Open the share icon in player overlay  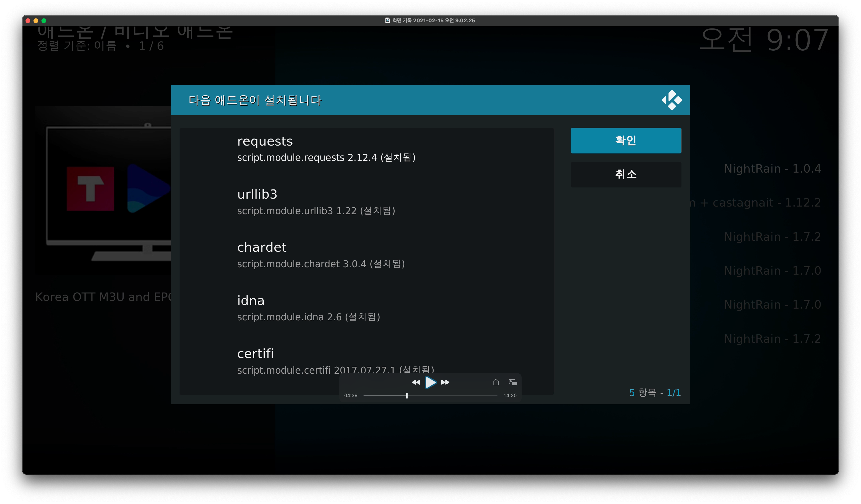pos(496,382)
